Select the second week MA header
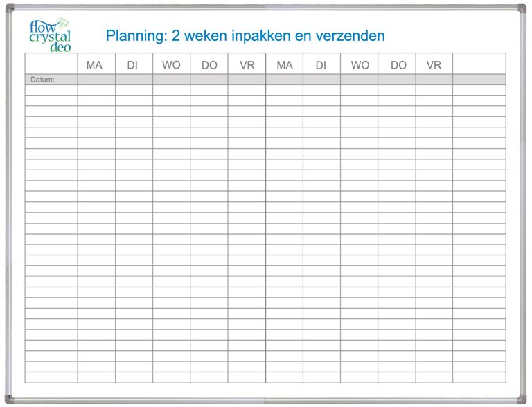 (285, 65)
